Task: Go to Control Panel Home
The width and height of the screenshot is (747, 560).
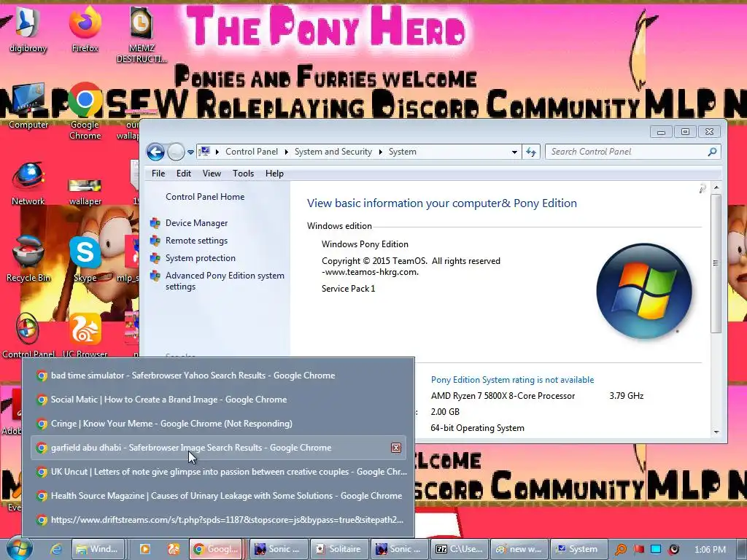Action: pos(205,197)
